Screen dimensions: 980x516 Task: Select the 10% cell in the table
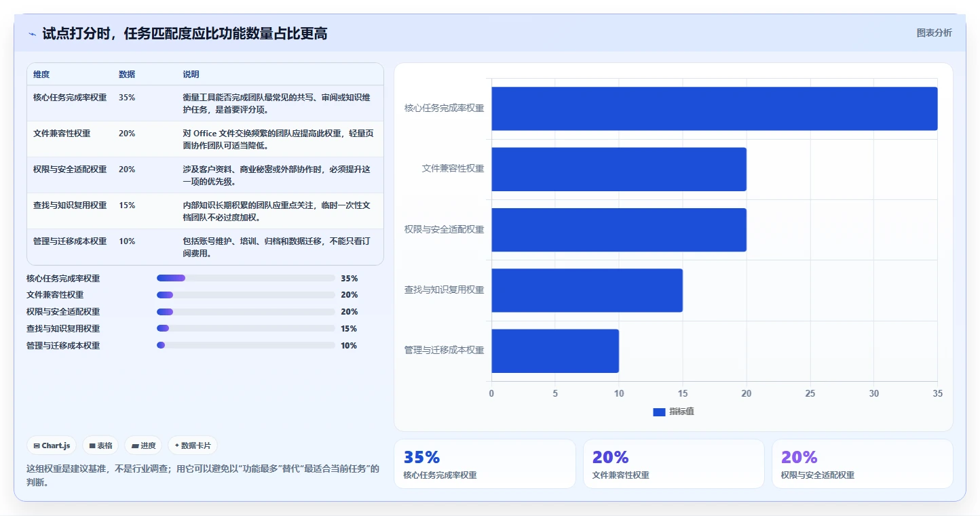[127, 241]
